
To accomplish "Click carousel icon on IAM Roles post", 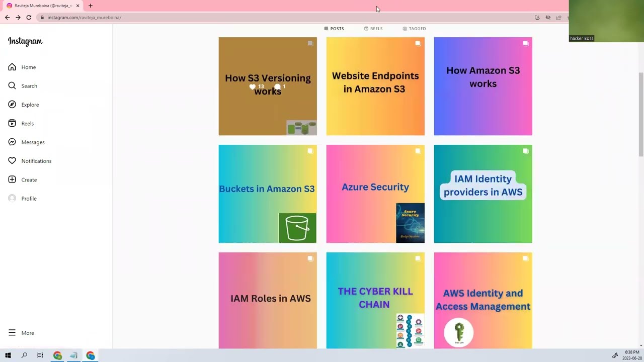I will point(310,258).
